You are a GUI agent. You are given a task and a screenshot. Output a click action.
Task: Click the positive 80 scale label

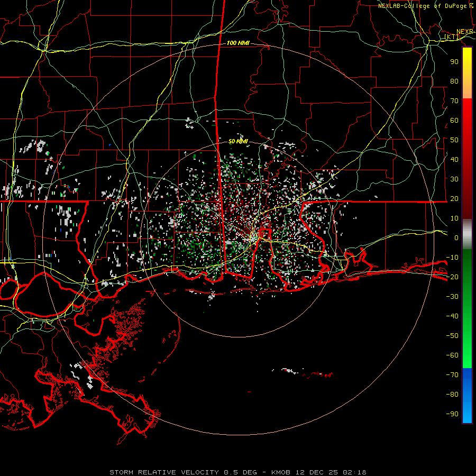[x=454, y=81]
